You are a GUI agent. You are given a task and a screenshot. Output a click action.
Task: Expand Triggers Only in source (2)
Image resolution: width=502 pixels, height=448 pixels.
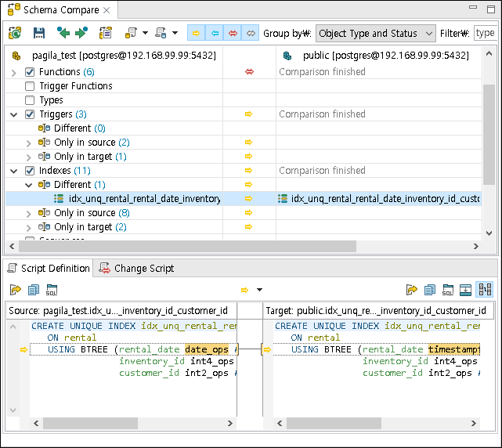point(28,143)
